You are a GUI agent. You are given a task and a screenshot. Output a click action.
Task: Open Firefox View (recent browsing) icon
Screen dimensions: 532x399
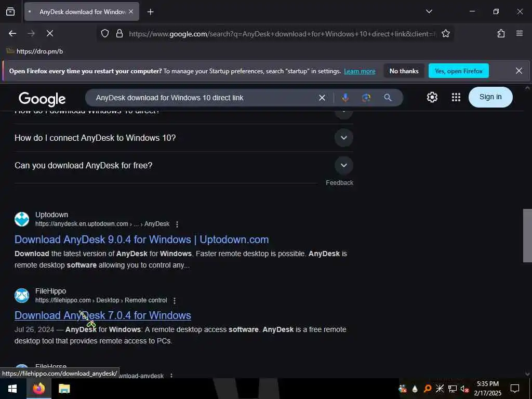pyautogui.click(x=10, y=11)
